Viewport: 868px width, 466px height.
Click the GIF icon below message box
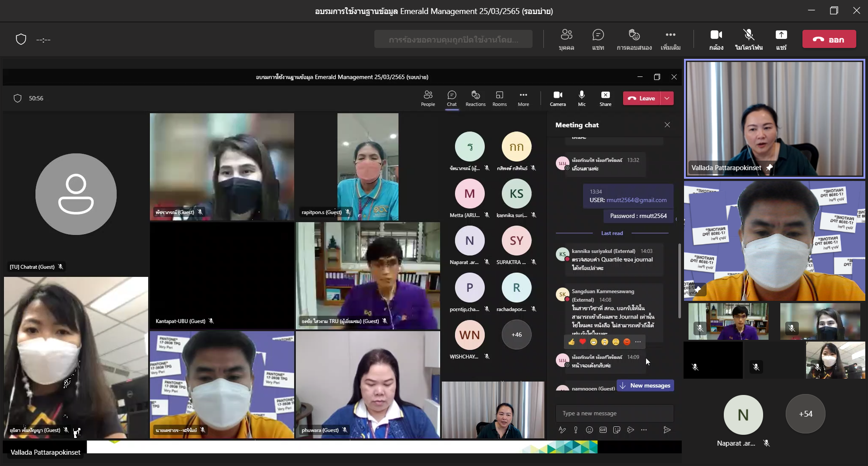coord(603,430)
